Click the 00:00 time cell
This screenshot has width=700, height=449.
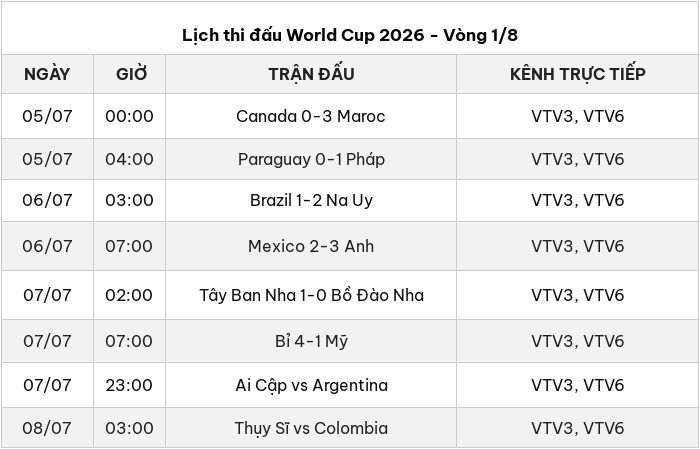click(x=129, y=116)
